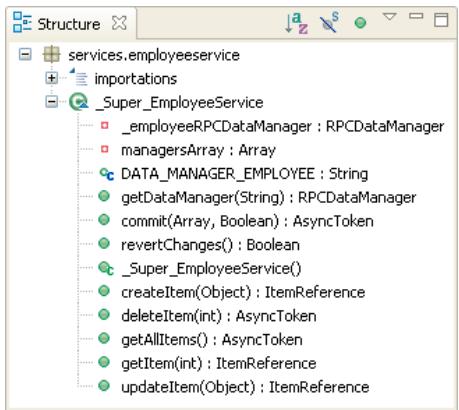Select getItem(int) : ItemReference method
Viewport: 459px width, 410px height.
(219, 363)
